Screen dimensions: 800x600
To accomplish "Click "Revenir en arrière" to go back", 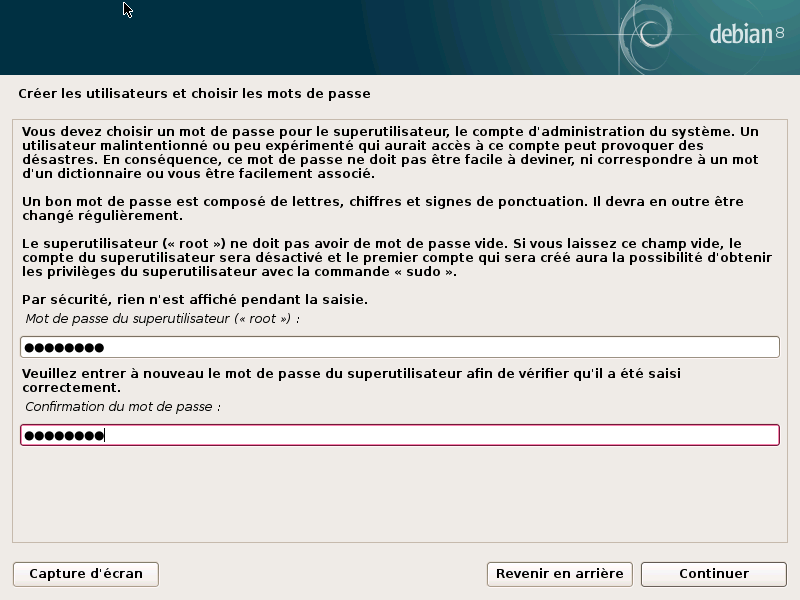I will tap(559, 574).
